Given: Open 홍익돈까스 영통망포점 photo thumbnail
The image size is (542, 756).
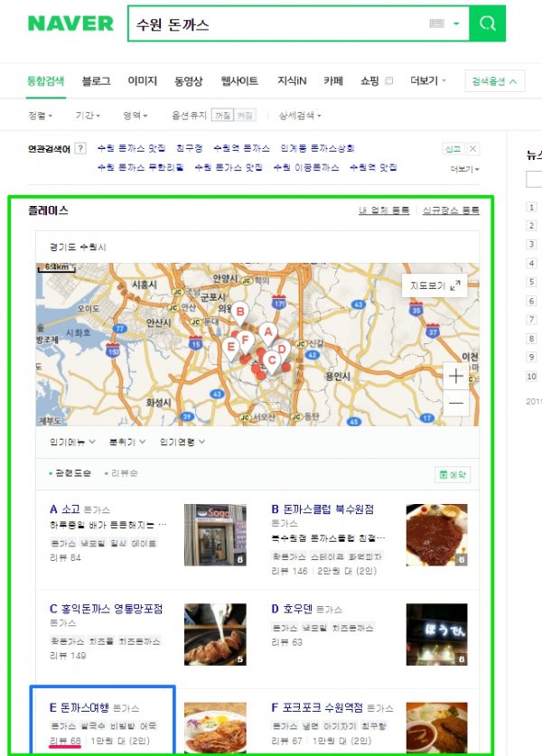Looking at the screenshot, I should pyautogui.click(x=215, y=634).
